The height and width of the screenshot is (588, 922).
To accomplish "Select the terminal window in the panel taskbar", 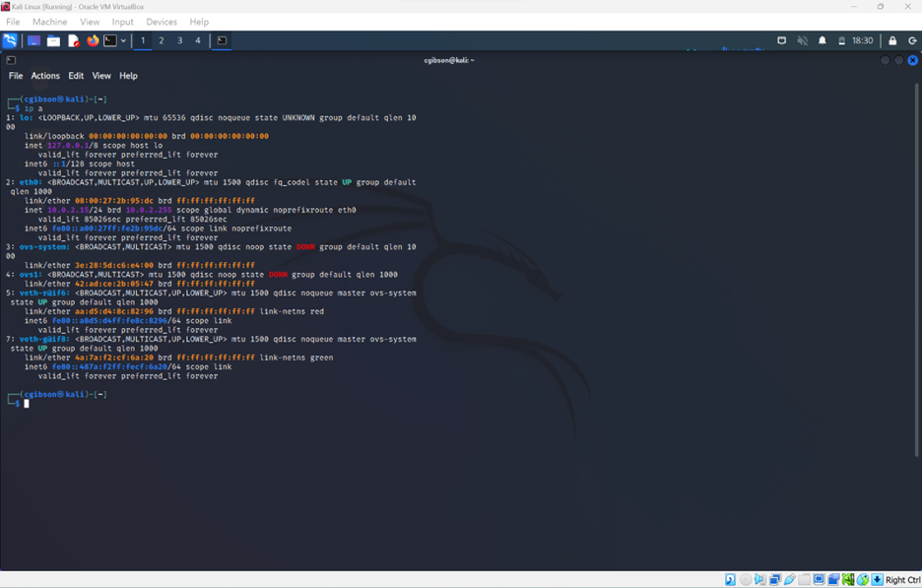I will (x=222, y=40).
